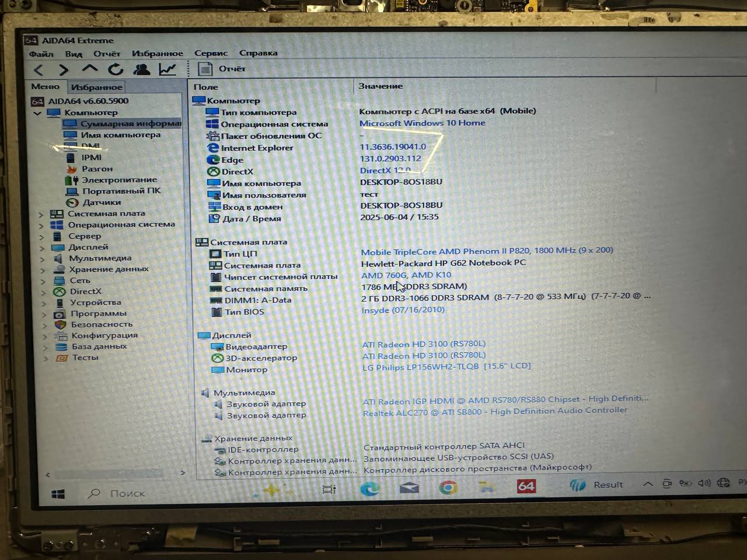This screenshot has width=747, height=560.
Task: Click the Up level arrow icon
Action: (89, 69)
